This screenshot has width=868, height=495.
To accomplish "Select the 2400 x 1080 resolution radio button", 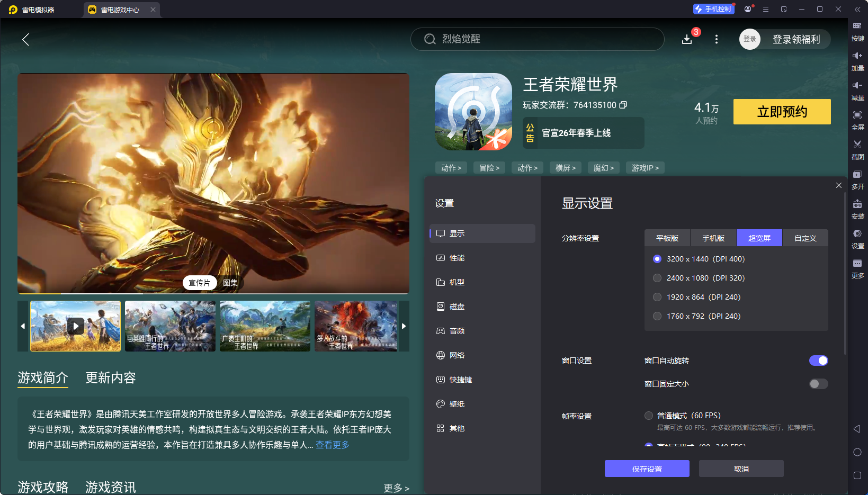I will click(x=657, y=278).
